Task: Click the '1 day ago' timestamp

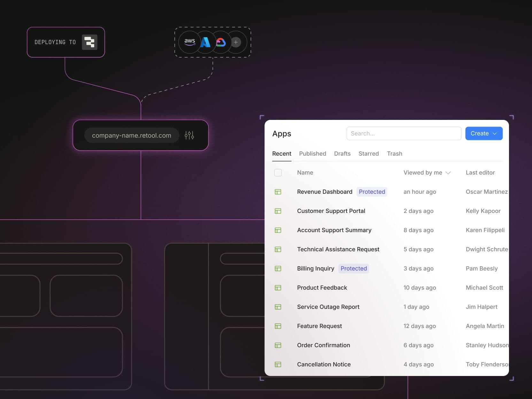Action: point(416,307)
